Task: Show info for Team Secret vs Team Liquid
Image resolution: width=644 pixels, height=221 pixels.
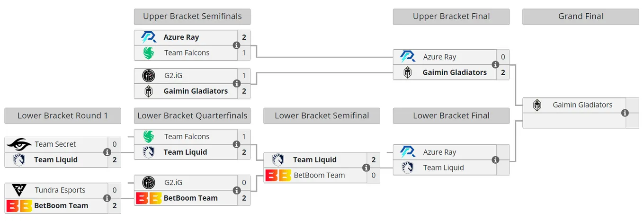Action: [107, 152]
